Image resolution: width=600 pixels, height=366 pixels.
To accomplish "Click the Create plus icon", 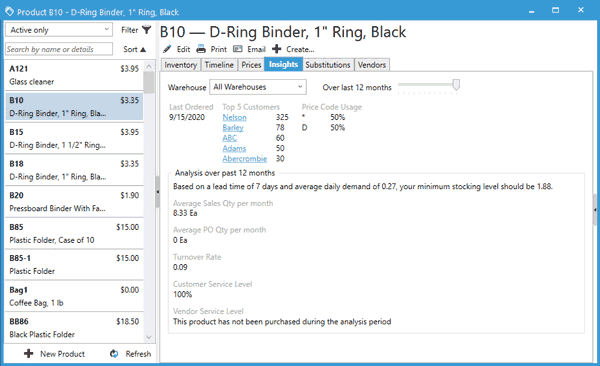I will coord(277,49).
